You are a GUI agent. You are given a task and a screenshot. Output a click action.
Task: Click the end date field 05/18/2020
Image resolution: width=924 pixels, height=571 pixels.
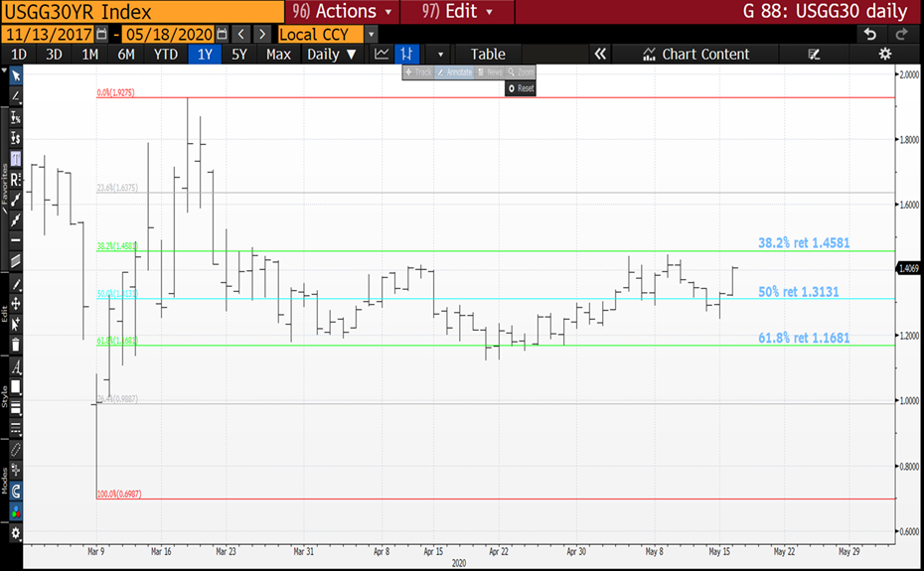(169, 34)
